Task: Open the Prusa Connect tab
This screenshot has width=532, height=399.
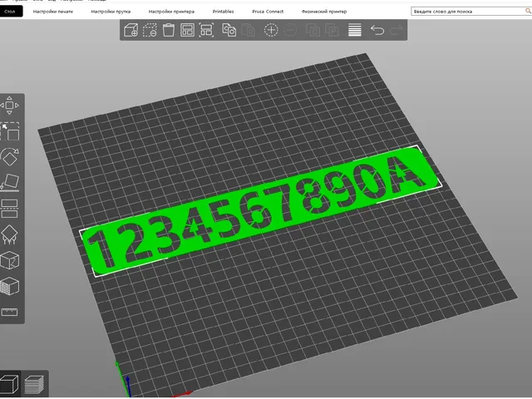Action: point(268,11)
